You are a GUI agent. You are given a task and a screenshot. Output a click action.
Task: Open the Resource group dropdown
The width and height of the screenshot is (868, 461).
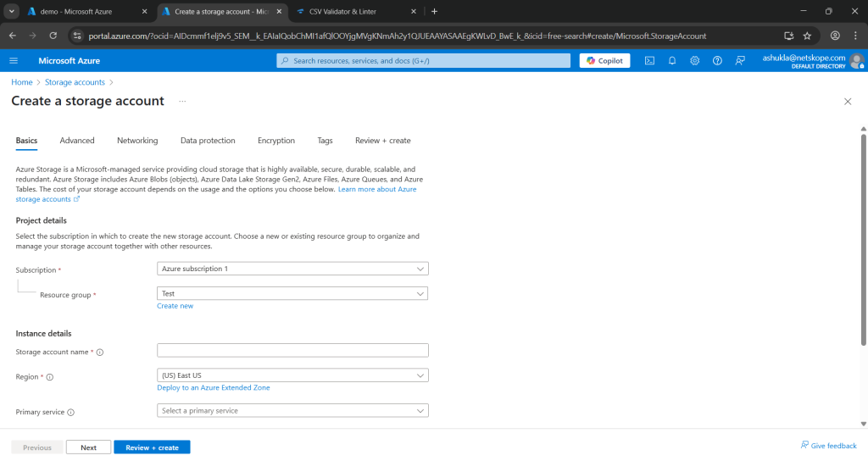(292, 294)
